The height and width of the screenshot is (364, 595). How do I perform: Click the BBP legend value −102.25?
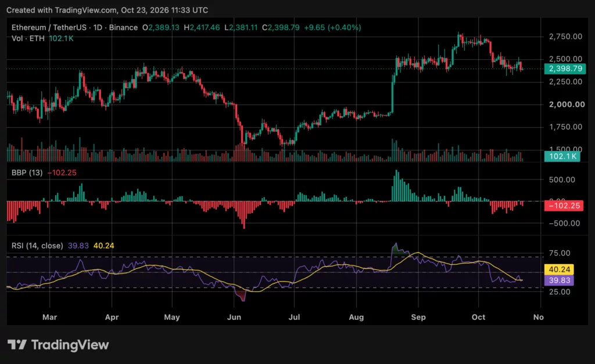pos(62,173)
